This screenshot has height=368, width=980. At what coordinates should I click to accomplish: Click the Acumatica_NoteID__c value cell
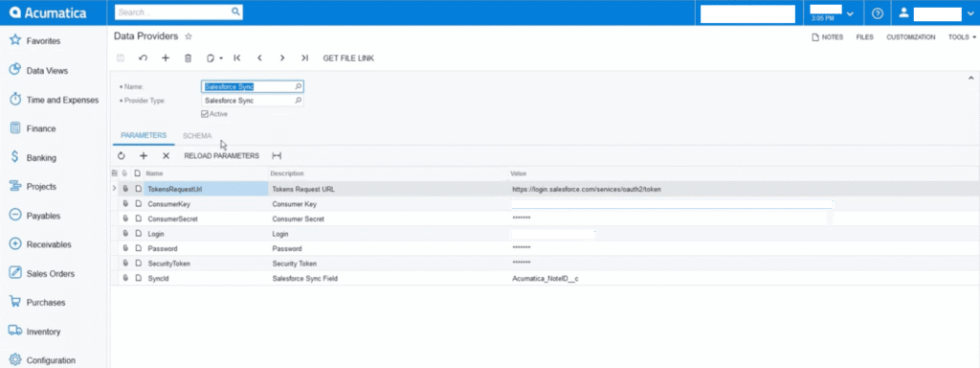coord(545,279)
